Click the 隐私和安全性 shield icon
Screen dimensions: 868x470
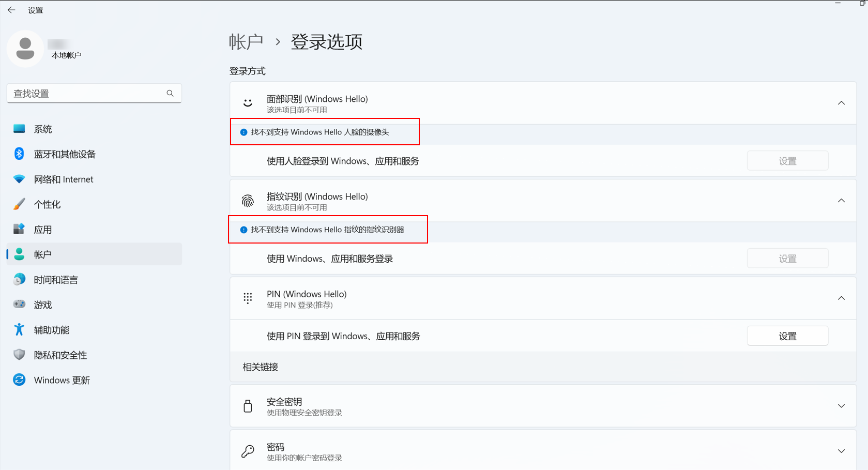(x=19, y=355)
